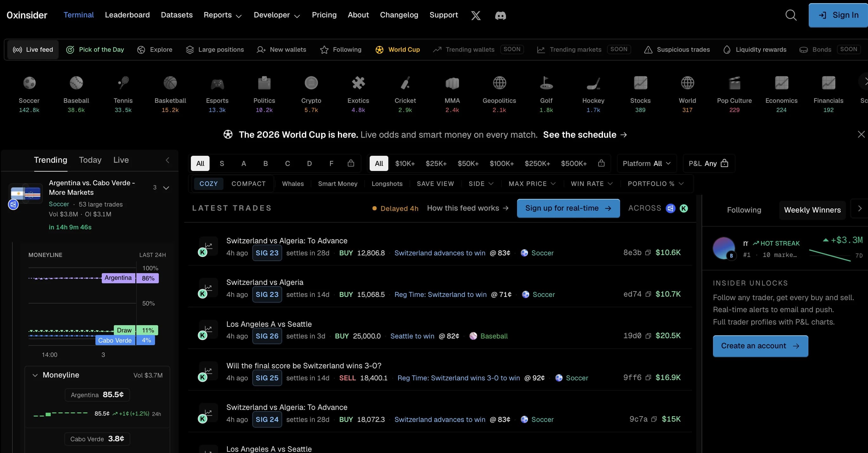The height and width of the screenshot is (453, 868).
Task: Click Sign up for real-time
Action: coord(568,208)
